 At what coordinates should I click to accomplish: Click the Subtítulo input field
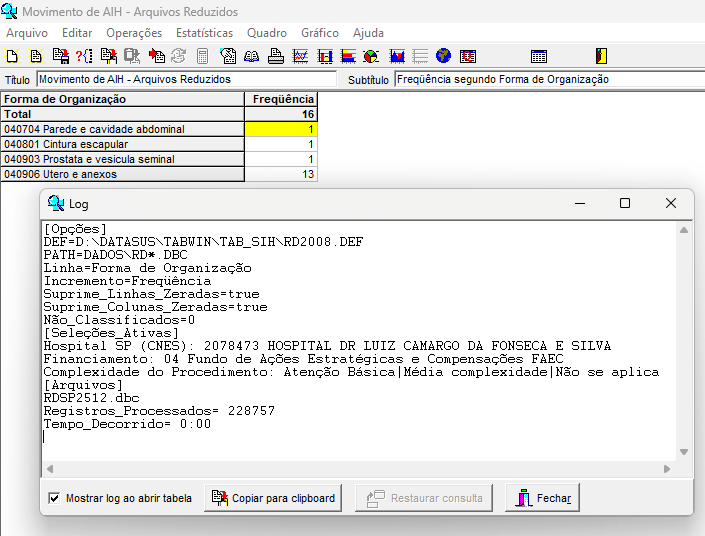click(x=549, y=79)
